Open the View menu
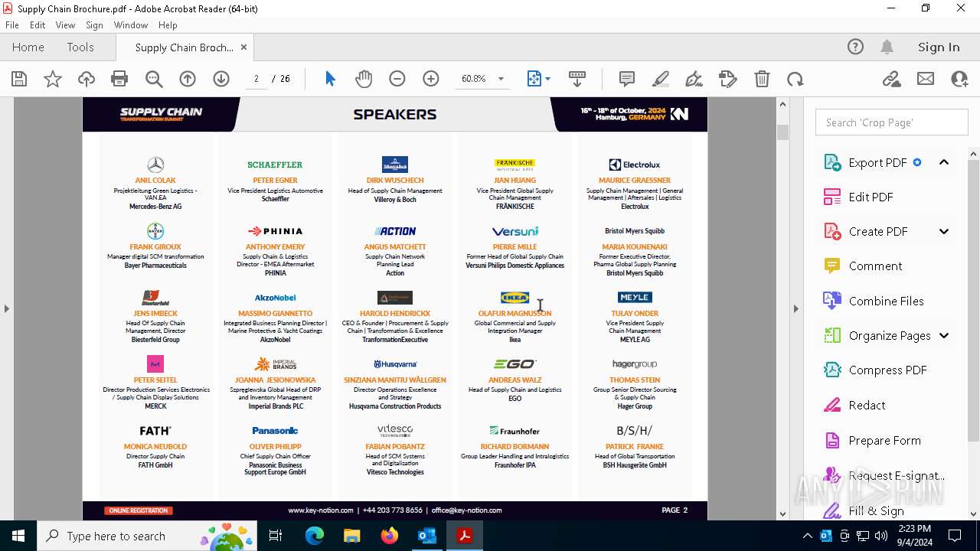 tap(65, 25)
